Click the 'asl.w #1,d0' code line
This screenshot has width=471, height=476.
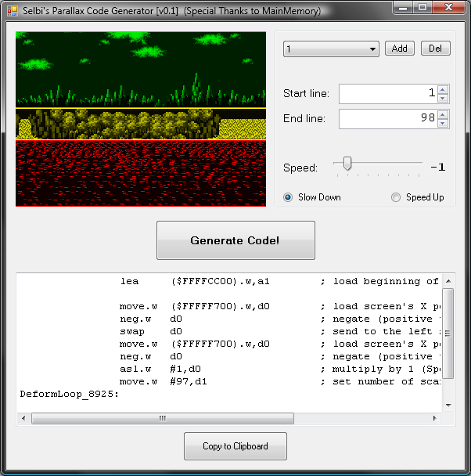pos(160,369)
